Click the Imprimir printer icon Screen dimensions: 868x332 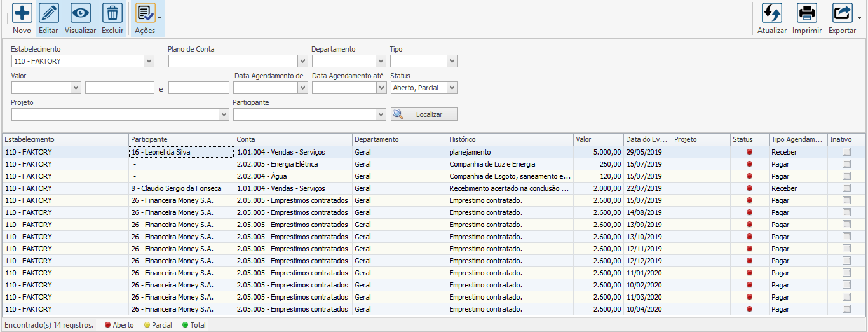pos(807,13)
